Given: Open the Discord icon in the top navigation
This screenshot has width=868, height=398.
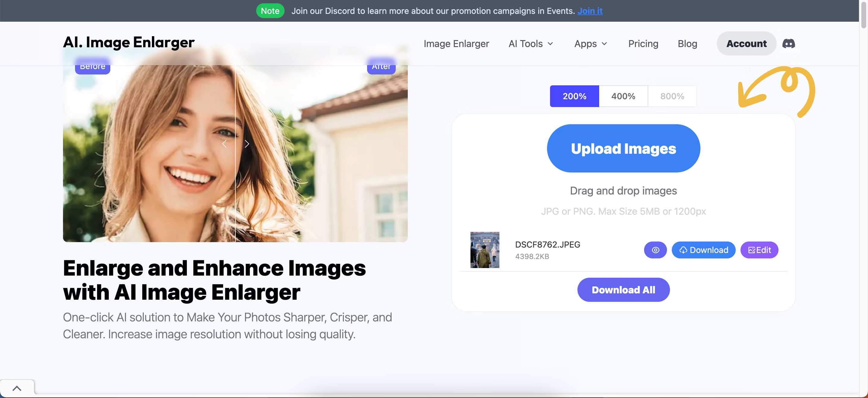Looking at the screenshot, I should [788, 43].
